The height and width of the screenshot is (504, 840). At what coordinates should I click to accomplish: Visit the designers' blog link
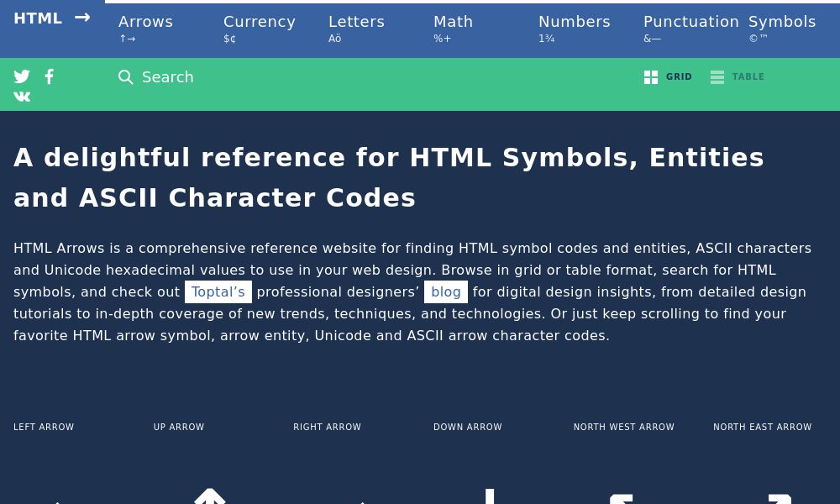pos(446,291)
